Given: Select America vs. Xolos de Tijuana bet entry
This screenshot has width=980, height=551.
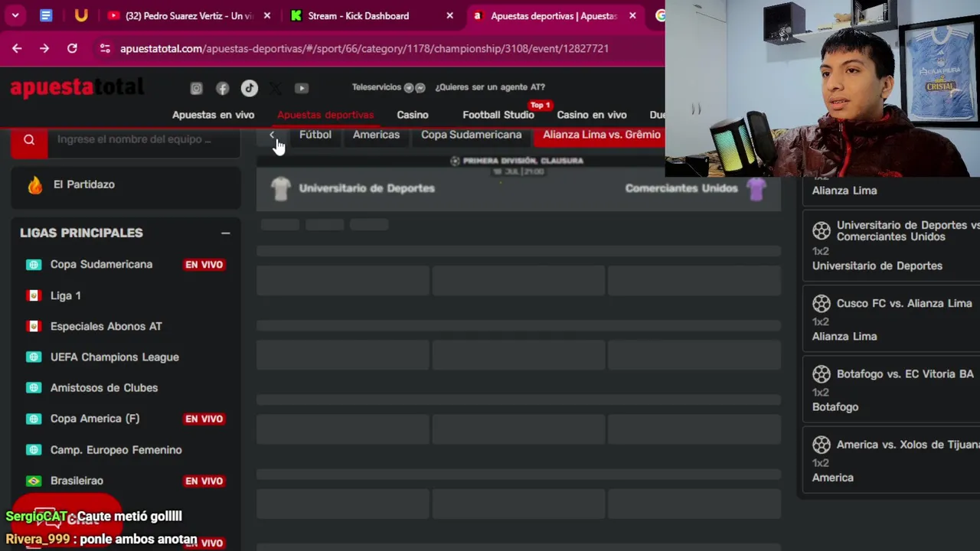Looking at the screenshot, I should (891, 460).
